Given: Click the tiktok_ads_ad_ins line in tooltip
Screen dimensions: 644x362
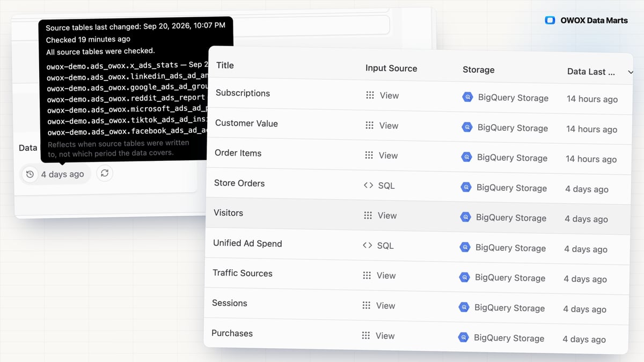Looking at the screenshot, I should [127, 121].
